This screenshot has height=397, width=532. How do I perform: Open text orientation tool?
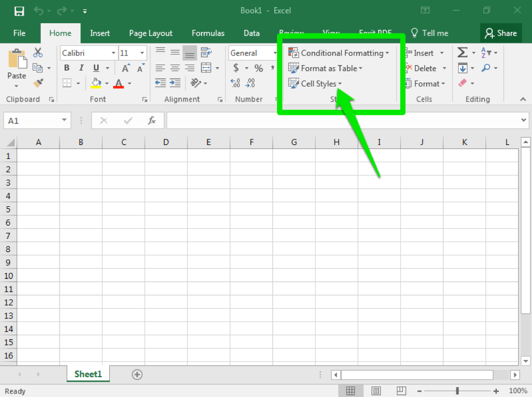coord(196,83)
